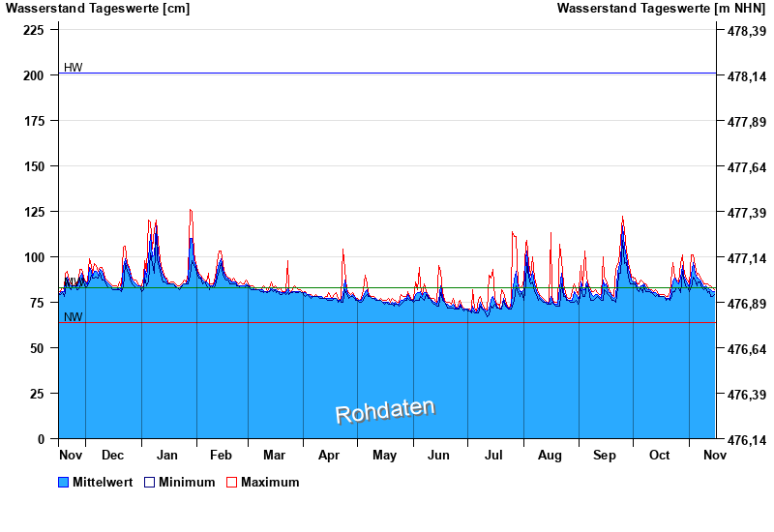The width and height of the screenshot is (774, 532).
Task: Select the Apr month label
Action: [329, 455]
